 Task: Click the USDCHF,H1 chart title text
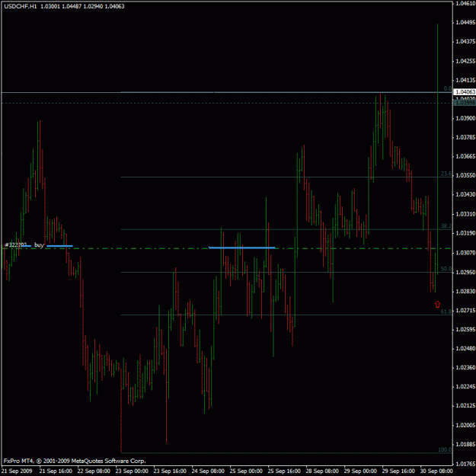[21, 6]
